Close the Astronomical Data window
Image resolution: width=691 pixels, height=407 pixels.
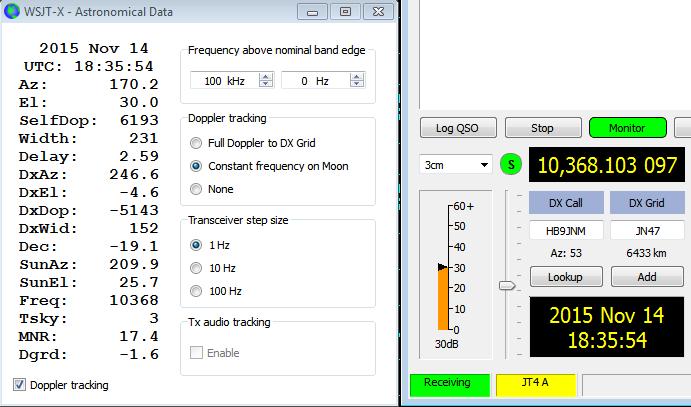(378, 11)
